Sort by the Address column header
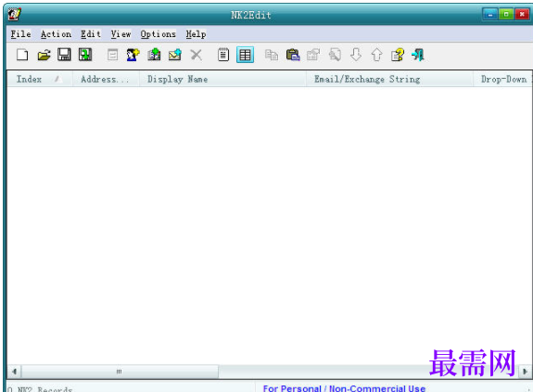This screenshot has width=533, height=392. point(106,79)
